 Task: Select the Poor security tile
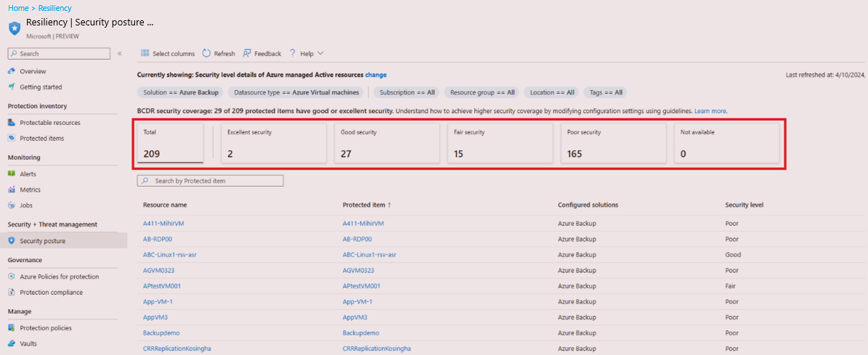[x=615, y=144]
